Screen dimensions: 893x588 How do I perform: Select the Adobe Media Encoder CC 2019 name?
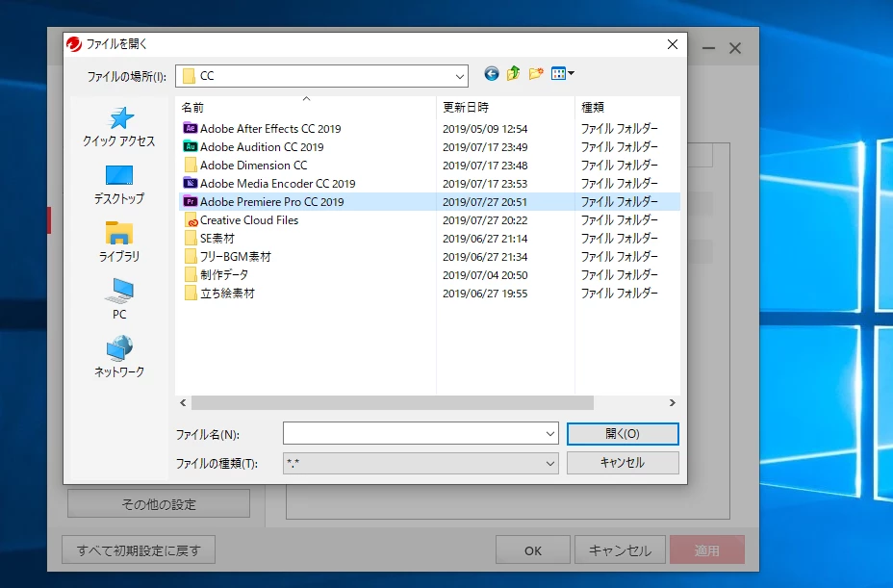coord(278,184)
